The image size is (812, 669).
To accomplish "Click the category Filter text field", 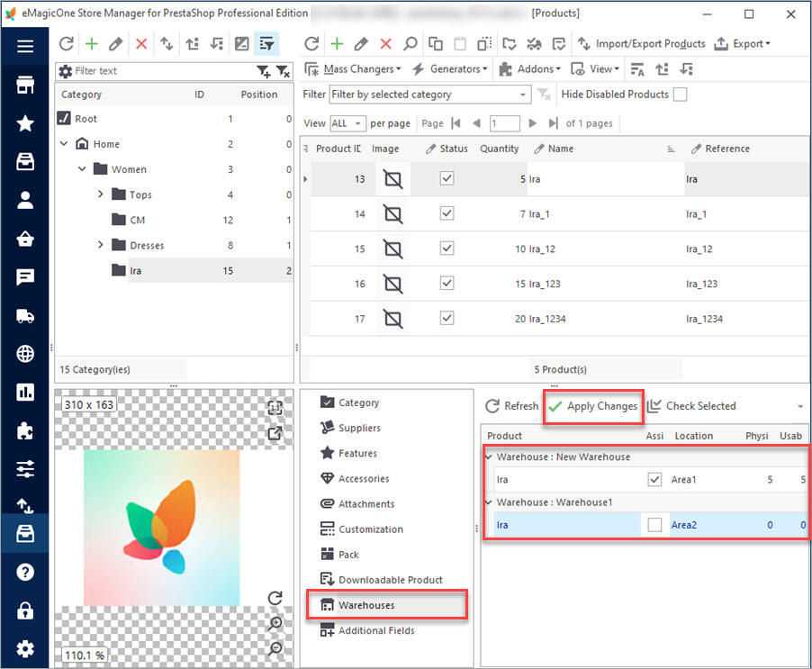I will click(x=164, y=71).
